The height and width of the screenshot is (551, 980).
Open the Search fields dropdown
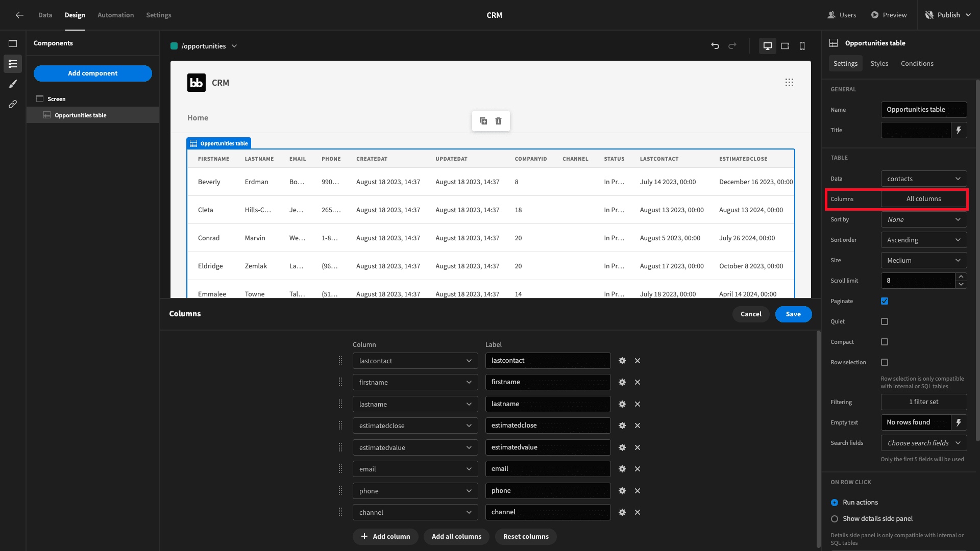924,443
